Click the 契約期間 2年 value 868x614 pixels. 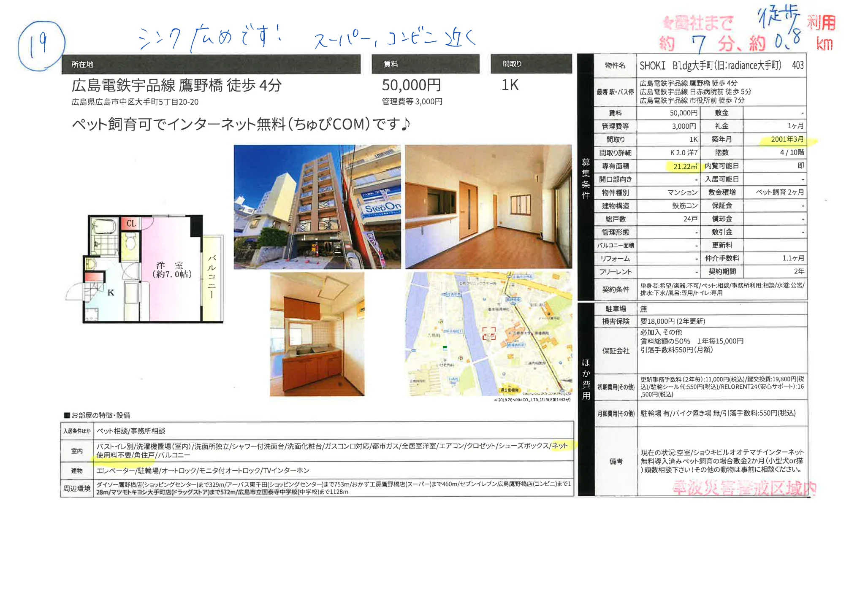(x=799, y=271)
